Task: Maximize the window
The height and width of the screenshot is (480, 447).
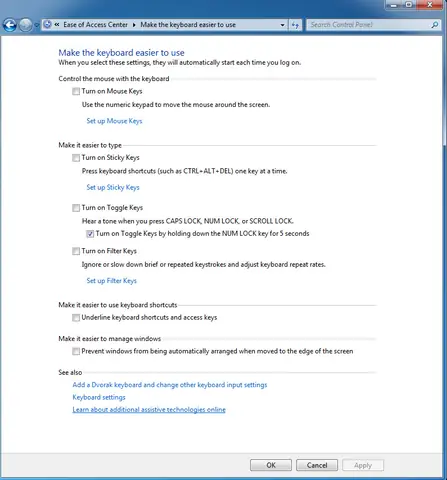Action: click(x=409, y=5)
